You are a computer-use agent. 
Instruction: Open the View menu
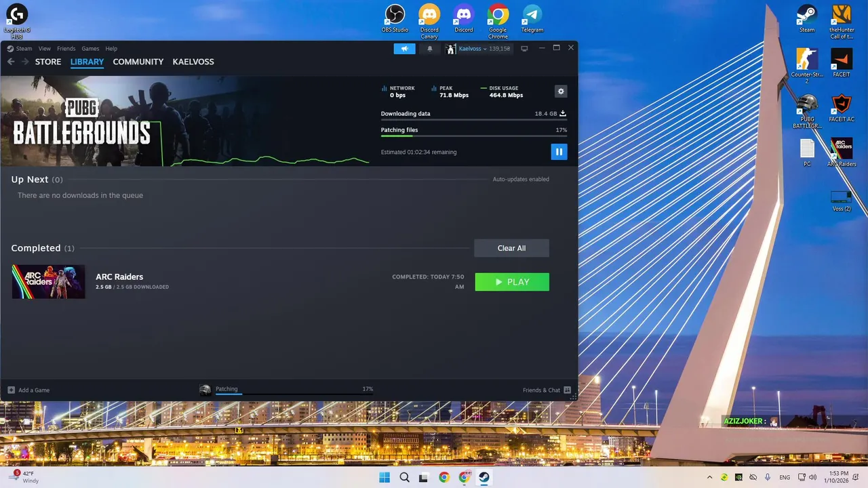(45, 49)
